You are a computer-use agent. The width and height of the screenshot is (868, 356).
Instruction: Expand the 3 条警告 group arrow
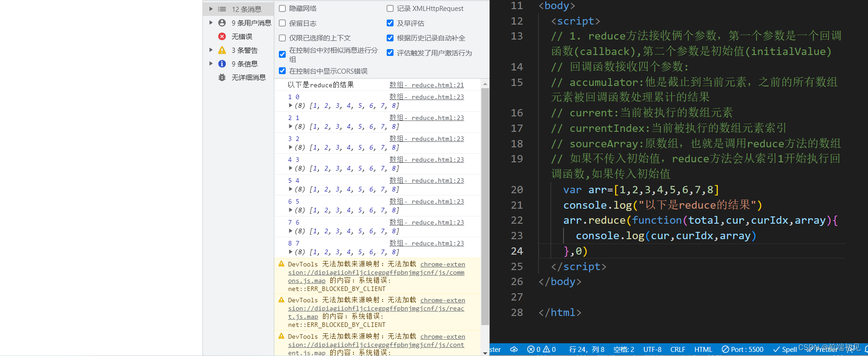pyautogui.click(x=211, y=50)
